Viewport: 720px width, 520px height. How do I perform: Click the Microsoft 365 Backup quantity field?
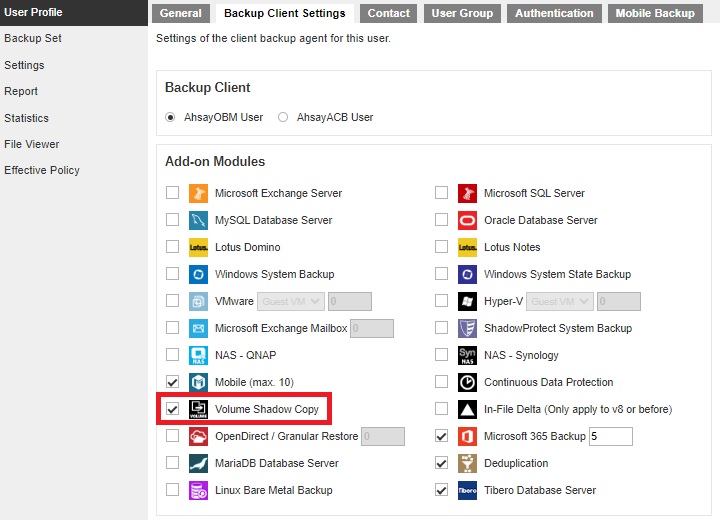[610, 436]
